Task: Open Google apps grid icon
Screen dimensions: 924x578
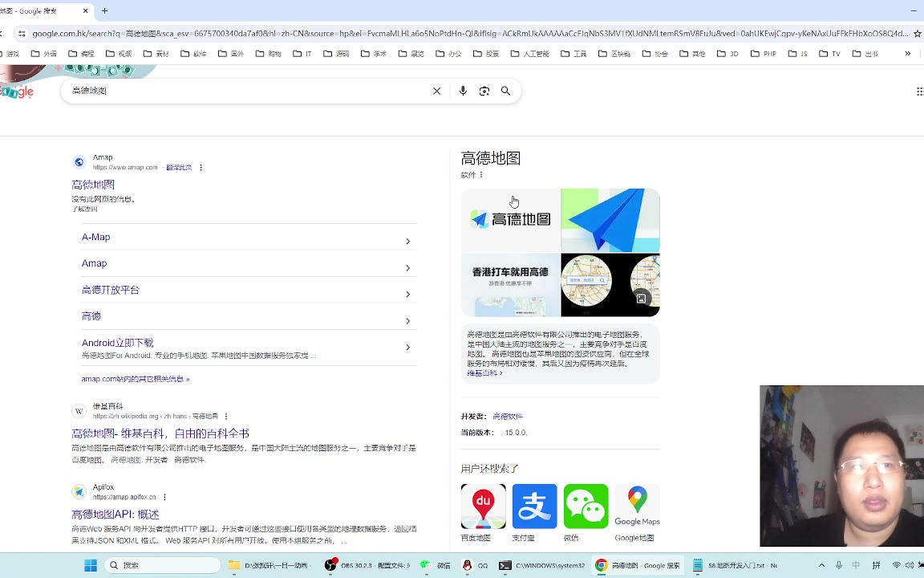Action: (920, 91)
